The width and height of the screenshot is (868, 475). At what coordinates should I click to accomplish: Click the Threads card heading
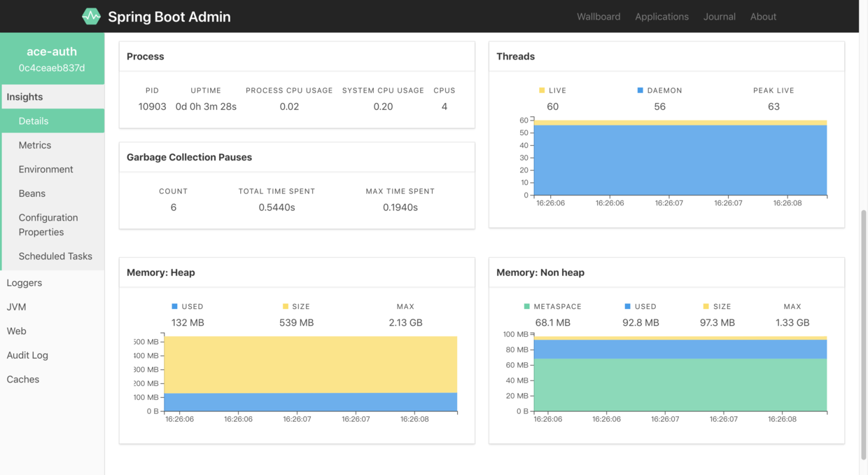point(515,56)
